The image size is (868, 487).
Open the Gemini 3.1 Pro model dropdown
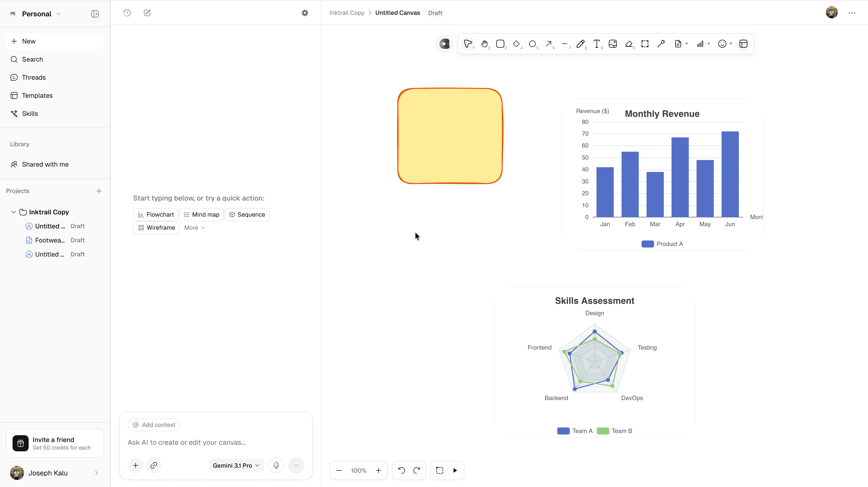click(x=236, y=465)
